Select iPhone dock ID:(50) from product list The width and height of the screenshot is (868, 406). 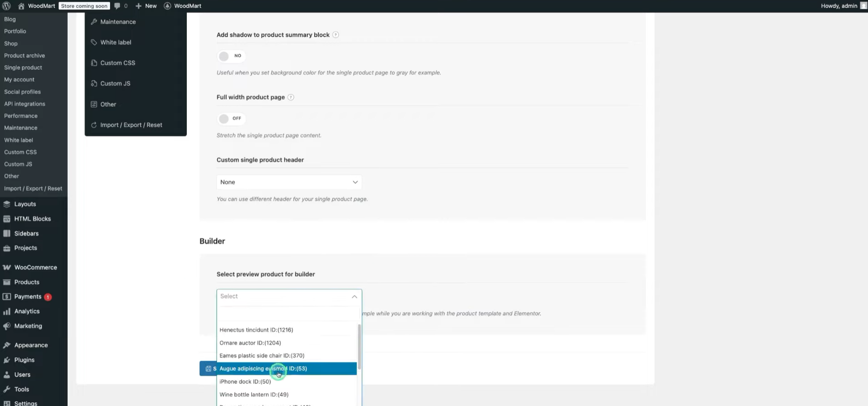(245, 381)
